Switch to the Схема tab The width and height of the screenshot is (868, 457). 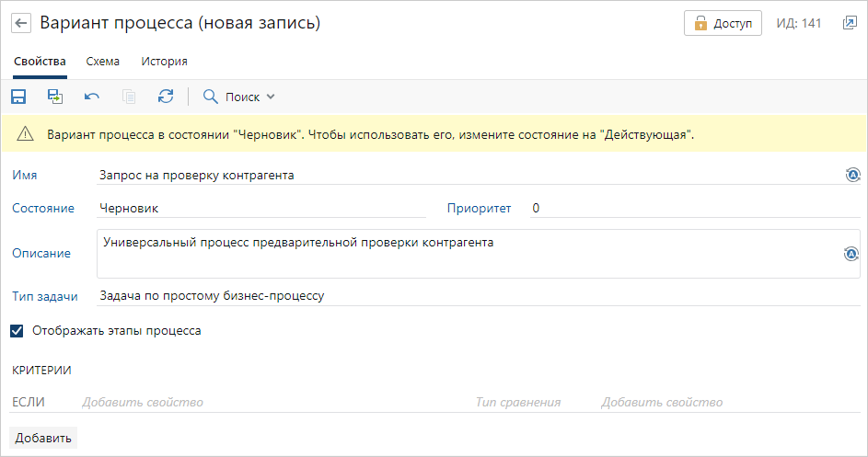[x=102, y=62]
